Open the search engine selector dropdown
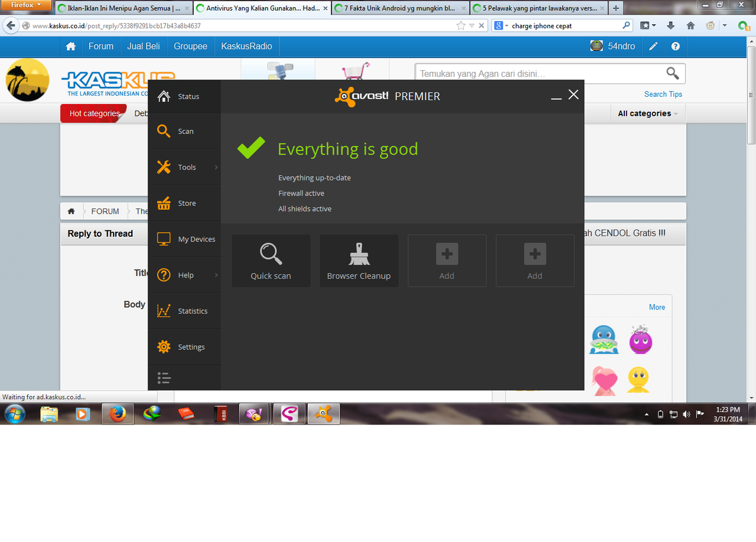The image size is (756, 542). (x=501, y=25)
